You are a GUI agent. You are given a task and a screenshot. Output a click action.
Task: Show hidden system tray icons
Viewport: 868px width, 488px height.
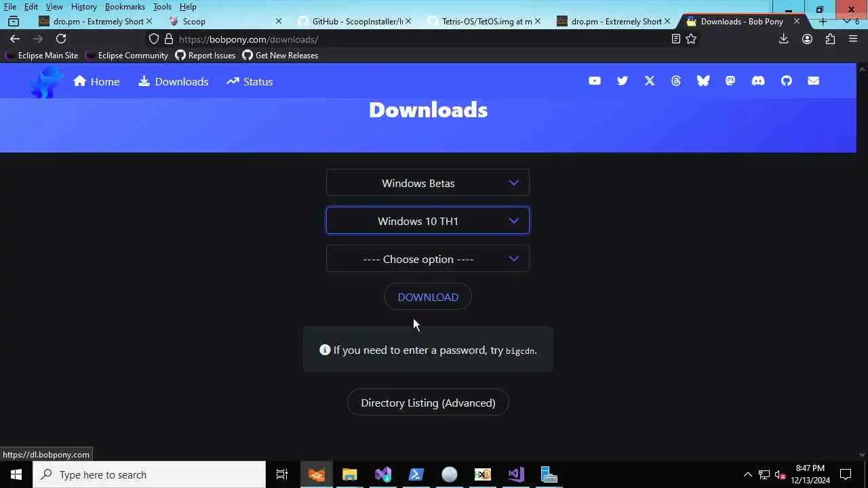[x=747, y=474]
